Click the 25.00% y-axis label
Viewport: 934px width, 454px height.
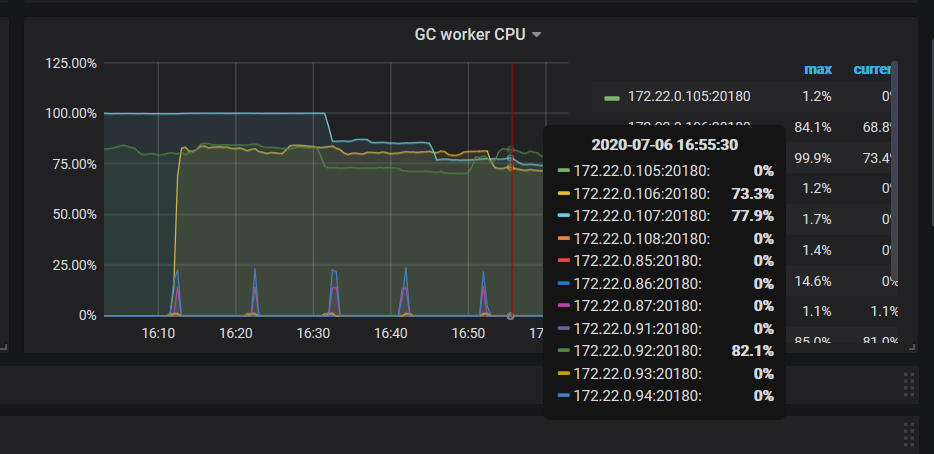click(74, 265)
